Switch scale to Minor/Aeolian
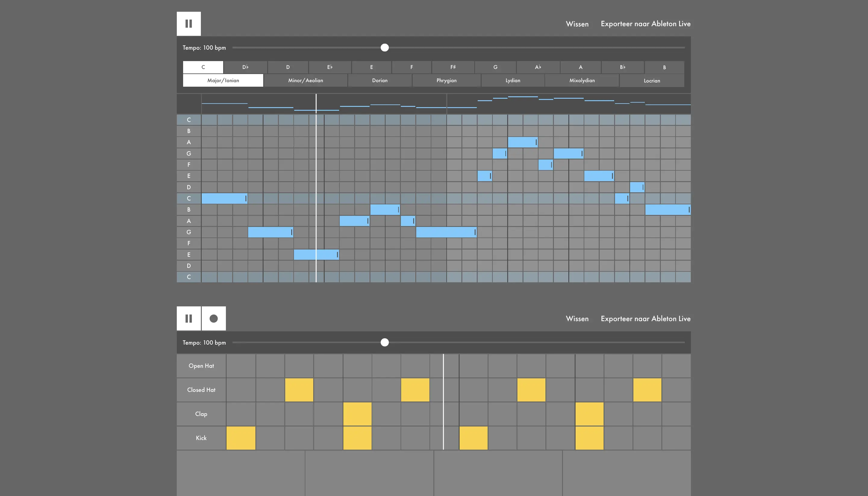Screen dimensions: 868x496 pos(305,80)
